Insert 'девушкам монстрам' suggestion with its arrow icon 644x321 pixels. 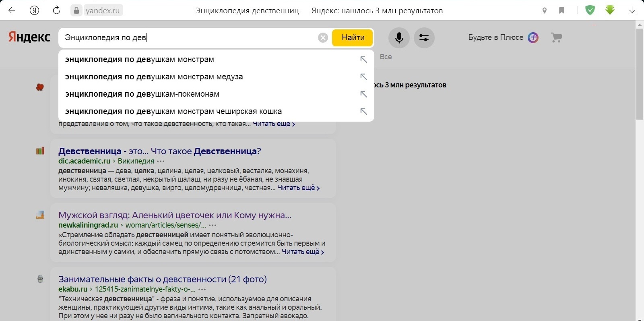coord(363,59)
